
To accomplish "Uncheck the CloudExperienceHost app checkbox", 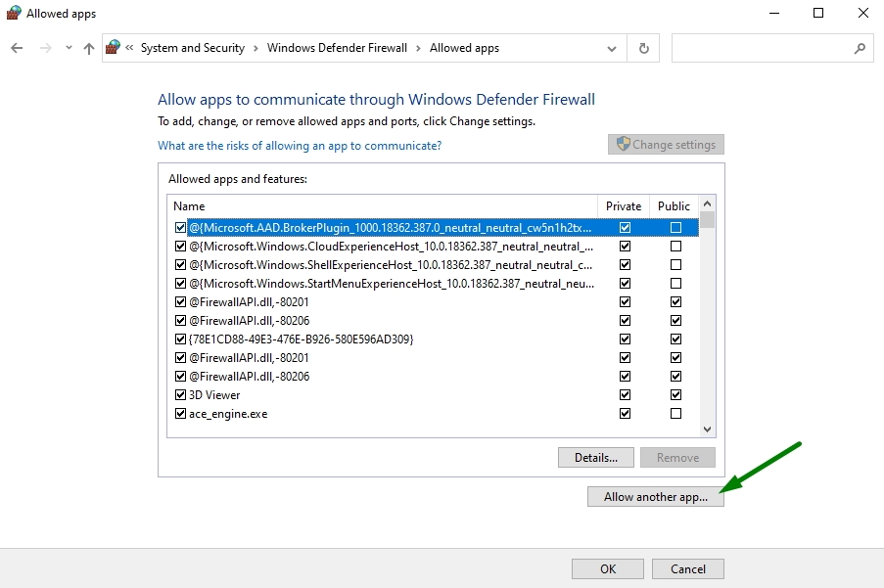I will pos(180,247).
